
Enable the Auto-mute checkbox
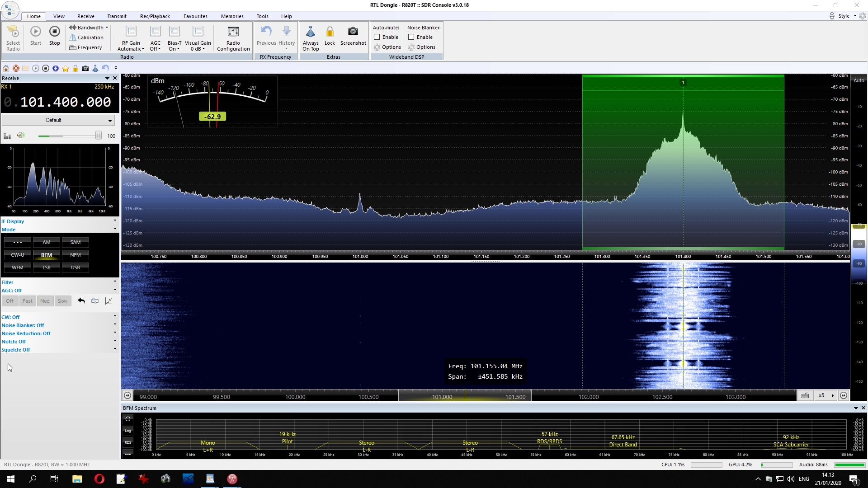pos(377,37)
